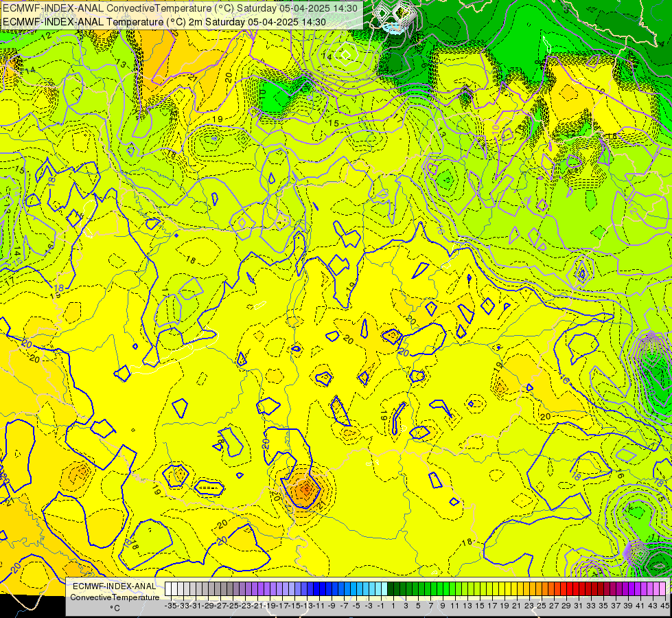The width and height of the screenshot is (672, 618).
Task: Click the -5 value on the color scale
Action: click(x=356, y=606)
